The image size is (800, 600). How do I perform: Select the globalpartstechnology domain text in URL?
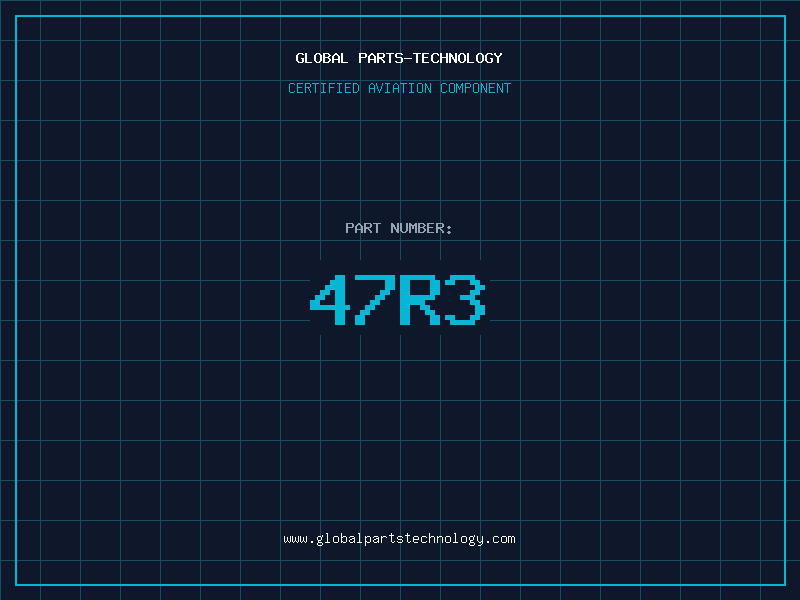(x=399, y=539)
